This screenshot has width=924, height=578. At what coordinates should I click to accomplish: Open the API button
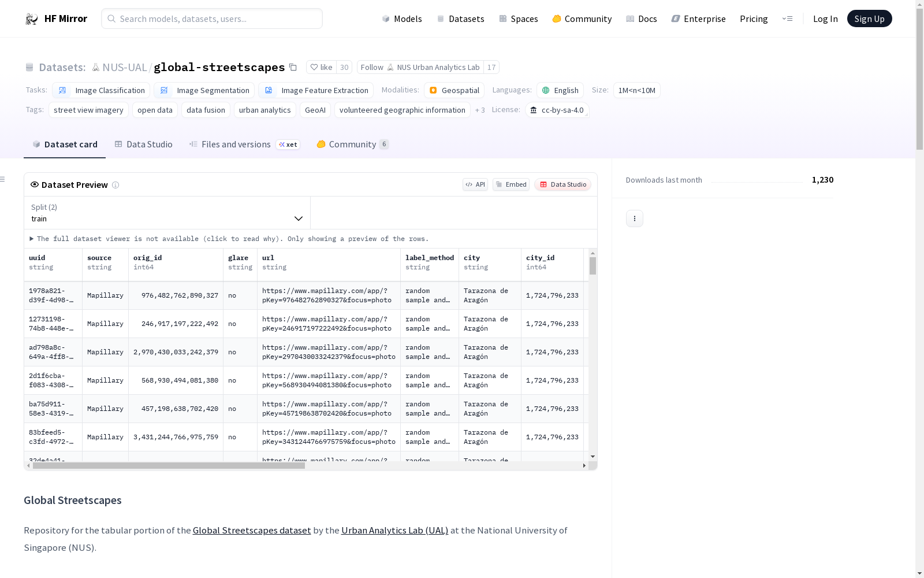(475, 184)
